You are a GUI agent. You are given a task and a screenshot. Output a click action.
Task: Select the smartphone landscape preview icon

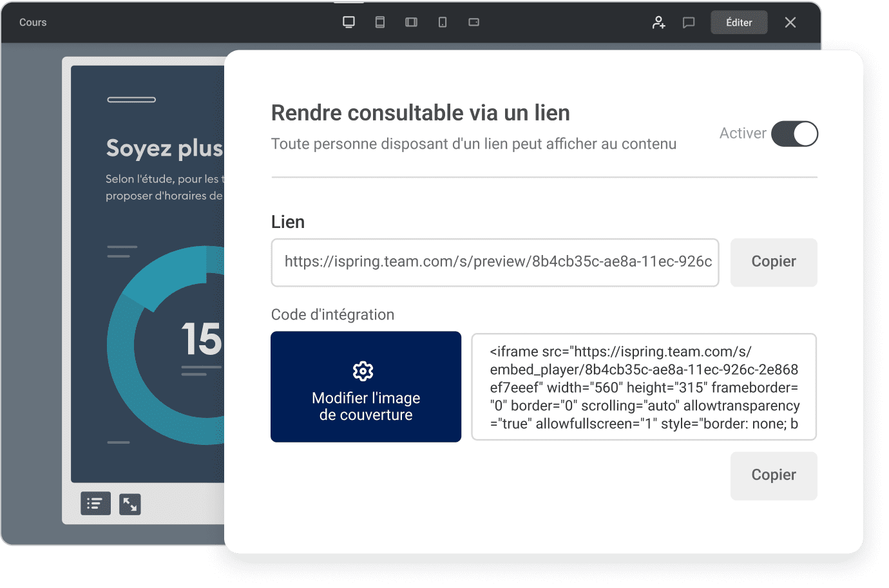tap(474, 22)
